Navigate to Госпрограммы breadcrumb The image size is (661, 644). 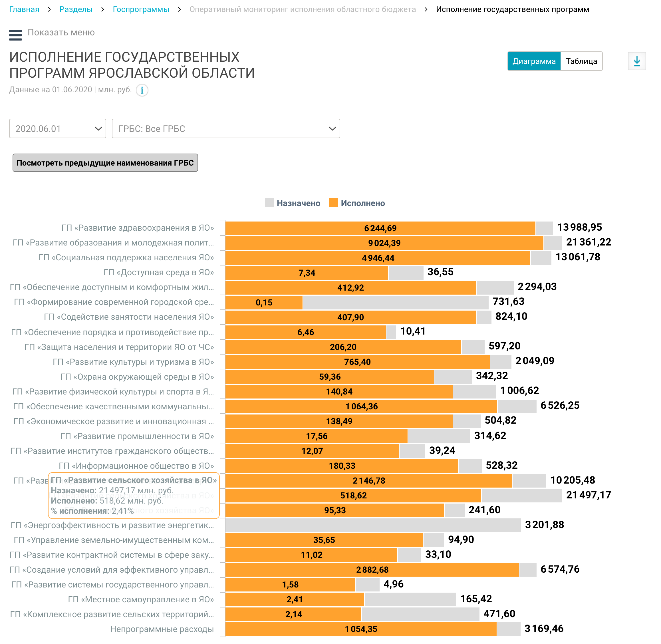(x=141, y=9)
